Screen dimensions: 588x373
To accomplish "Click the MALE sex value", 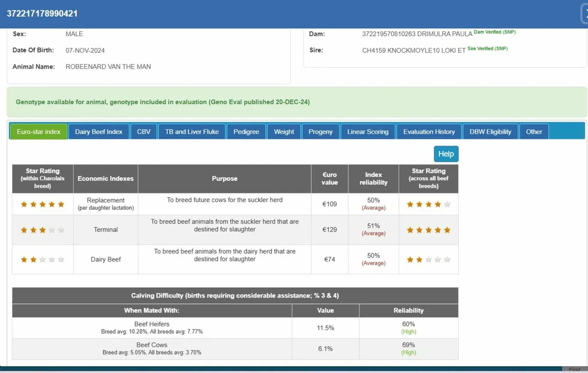I will 74,34.
